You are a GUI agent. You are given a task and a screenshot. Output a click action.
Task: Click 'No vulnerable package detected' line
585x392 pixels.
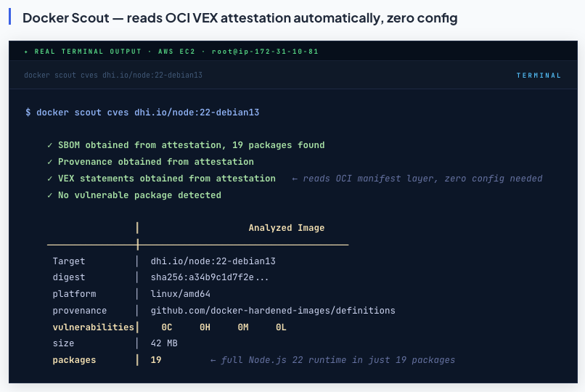[139, 195]
